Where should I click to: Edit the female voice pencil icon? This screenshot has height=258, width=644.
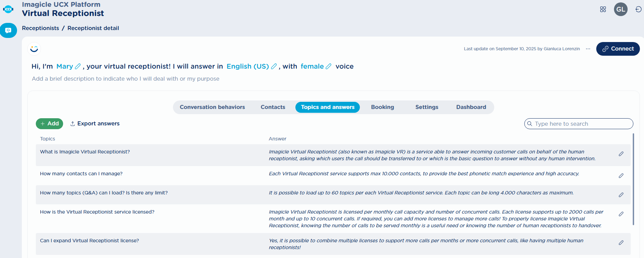pyautogui.click(x=328, y=66)
